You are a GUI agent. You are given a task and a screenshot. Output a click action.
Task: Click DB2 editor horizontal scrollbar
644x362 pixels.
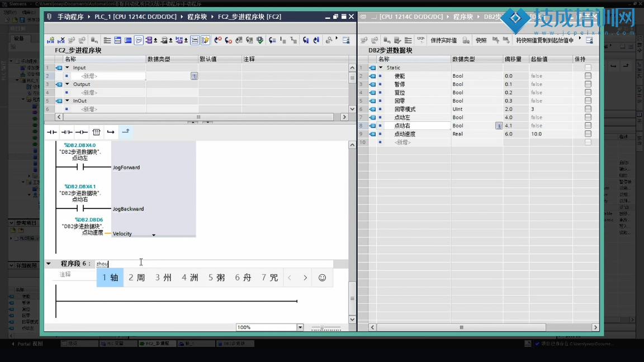461,327
